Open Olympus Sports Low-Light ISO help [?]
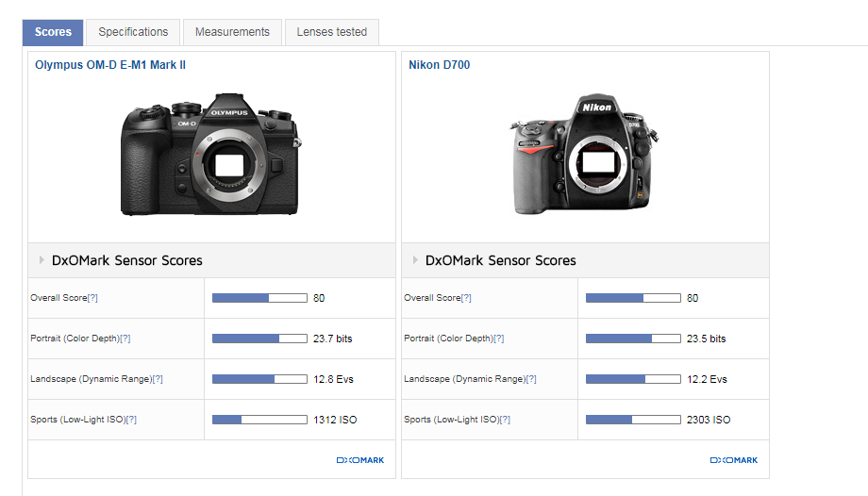Screen dimensions: 868x496 [131, 420]
